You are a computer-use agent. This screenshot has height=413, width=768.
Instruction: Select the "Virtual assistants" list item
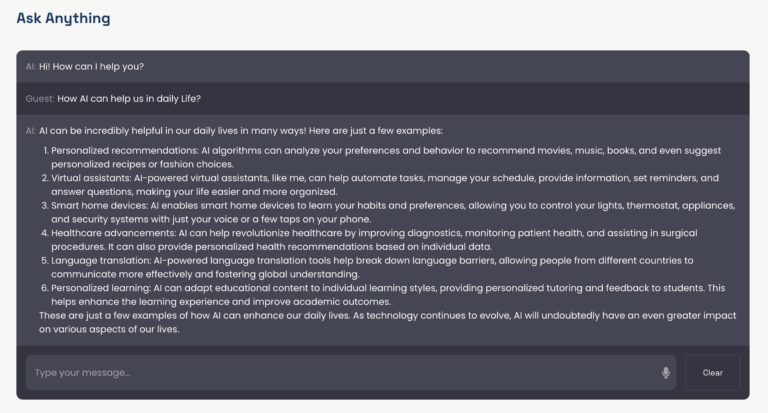tap(380, 178)
